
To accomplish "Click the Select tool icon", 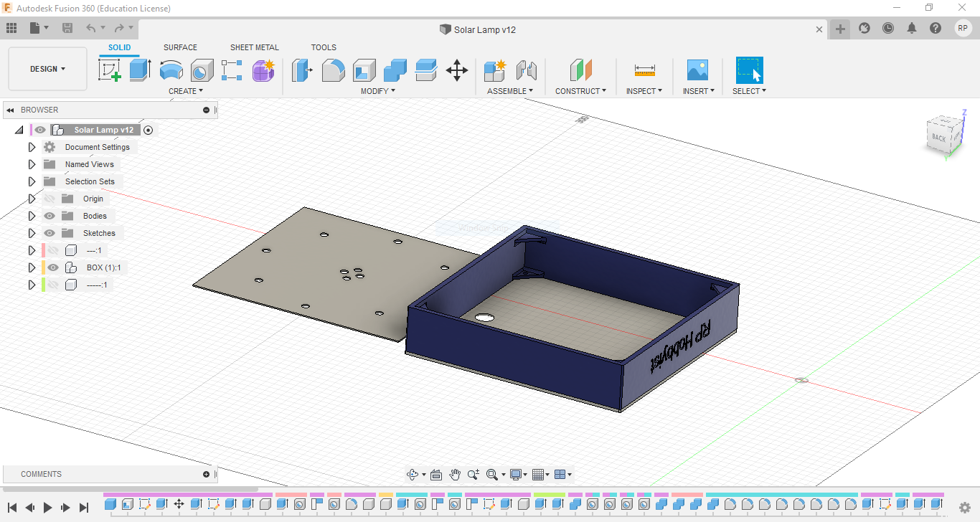I will (750, 70).
